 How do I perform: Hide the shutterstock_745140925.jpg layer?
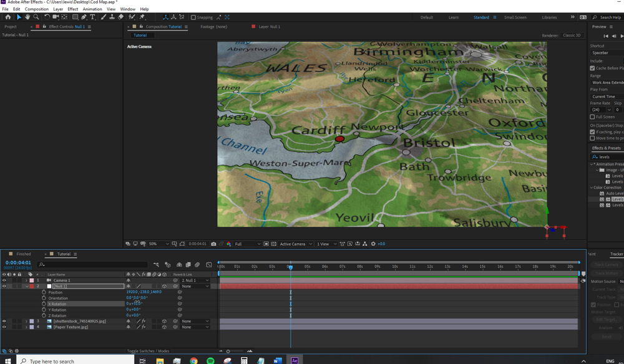pyautogui.click(x=4, y=321)
